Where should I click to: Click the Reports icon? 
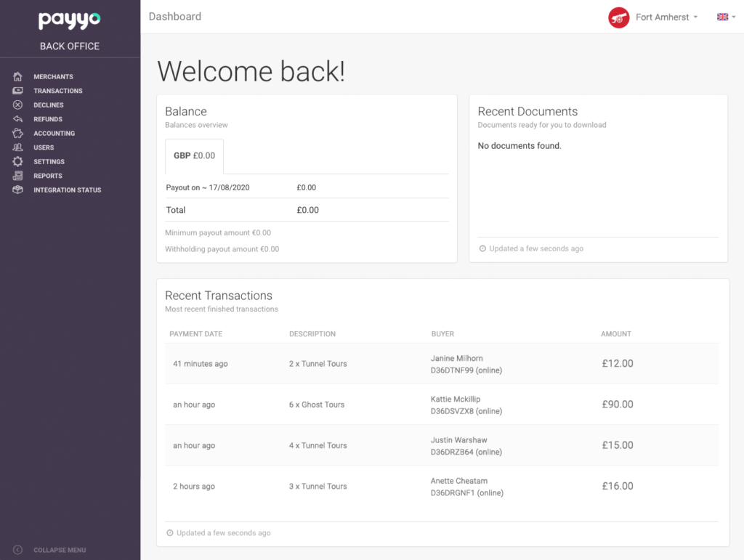click(17, 176)
